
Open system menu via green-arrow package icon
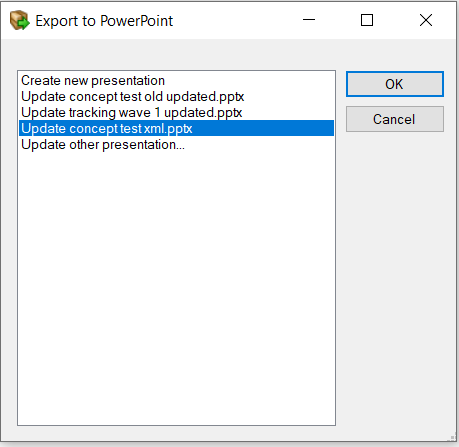coord(20,20)
